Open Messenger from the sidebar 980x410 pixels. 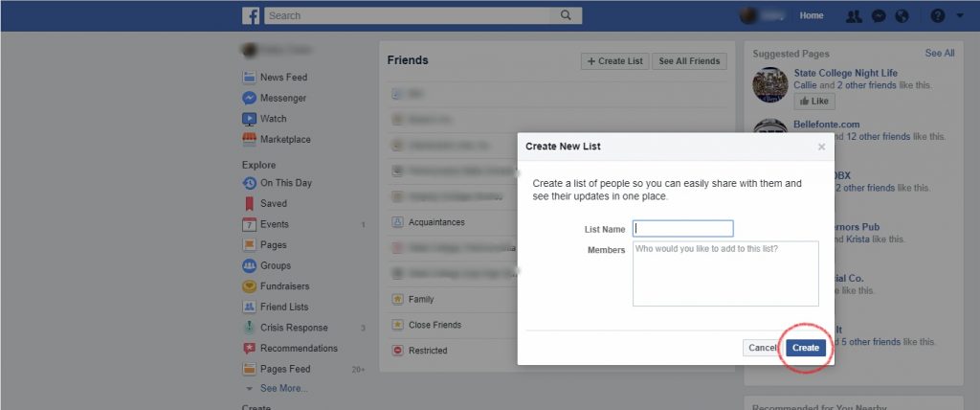pyautogui.click(x=283, y=98)
